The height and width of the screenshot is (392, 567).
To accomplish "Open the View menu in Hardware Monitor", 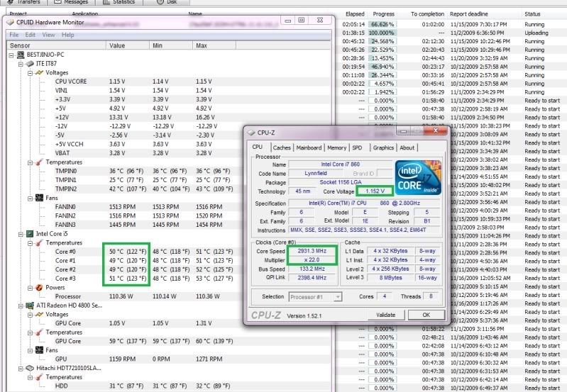I will pyautogui.click(x=48, y=34).
